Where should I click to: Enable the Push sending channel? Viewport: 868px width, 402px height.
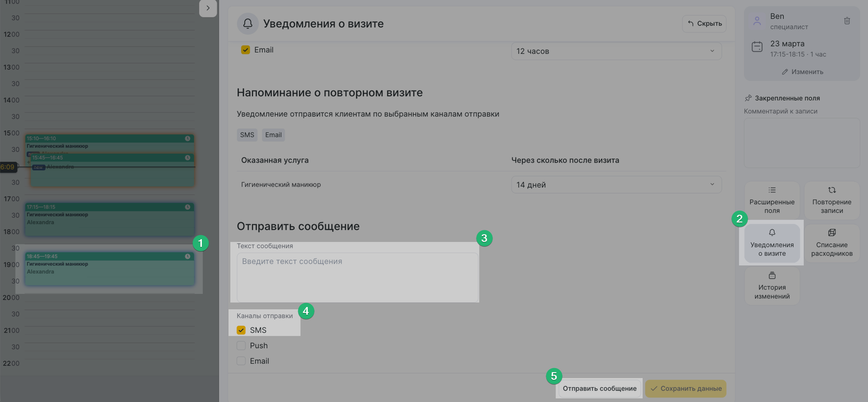click(241, 345)
